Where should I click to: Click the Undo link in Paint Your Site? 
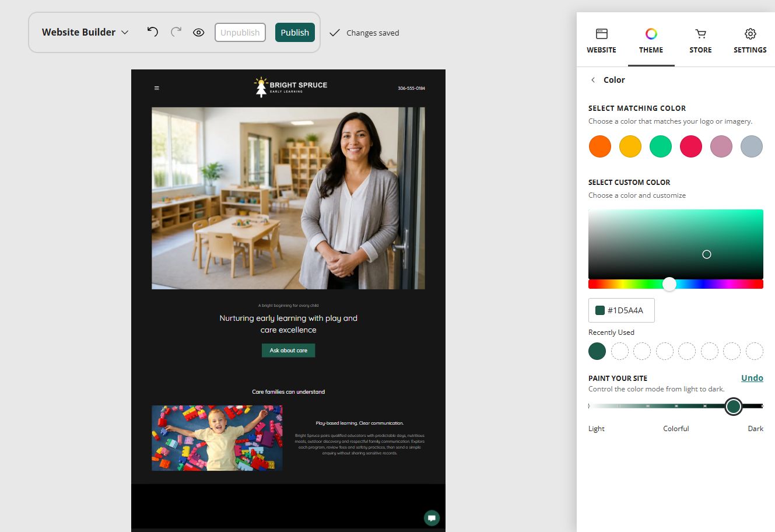coord(752,378)
